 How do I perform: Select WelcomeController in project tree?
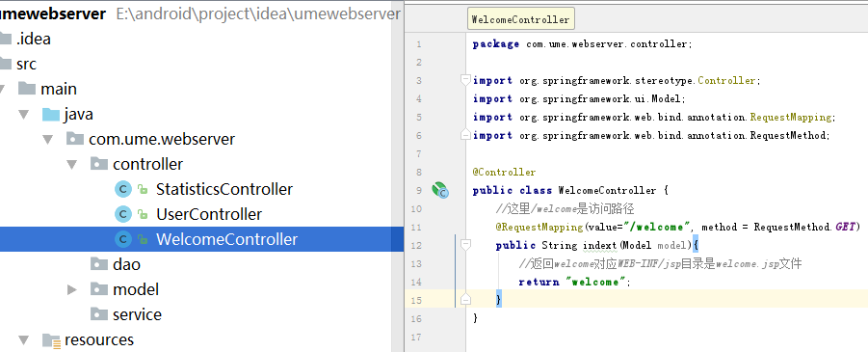tap(227, 239)
